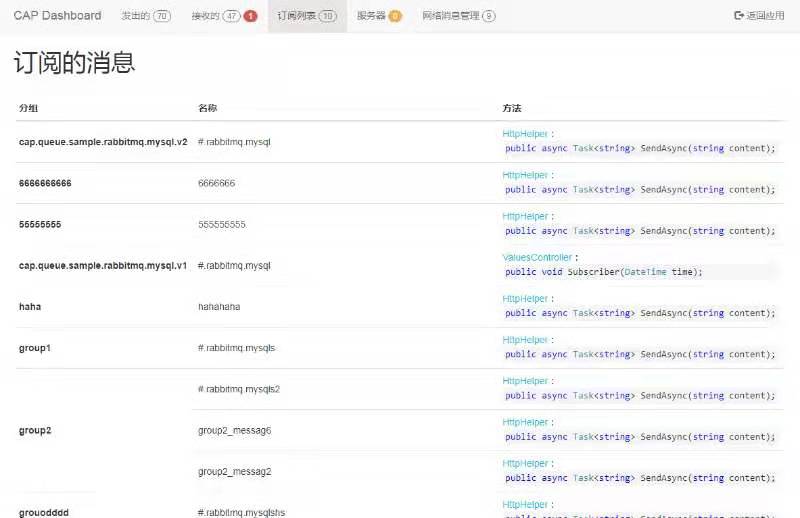Click the 70 count badge

pos(162,16)
